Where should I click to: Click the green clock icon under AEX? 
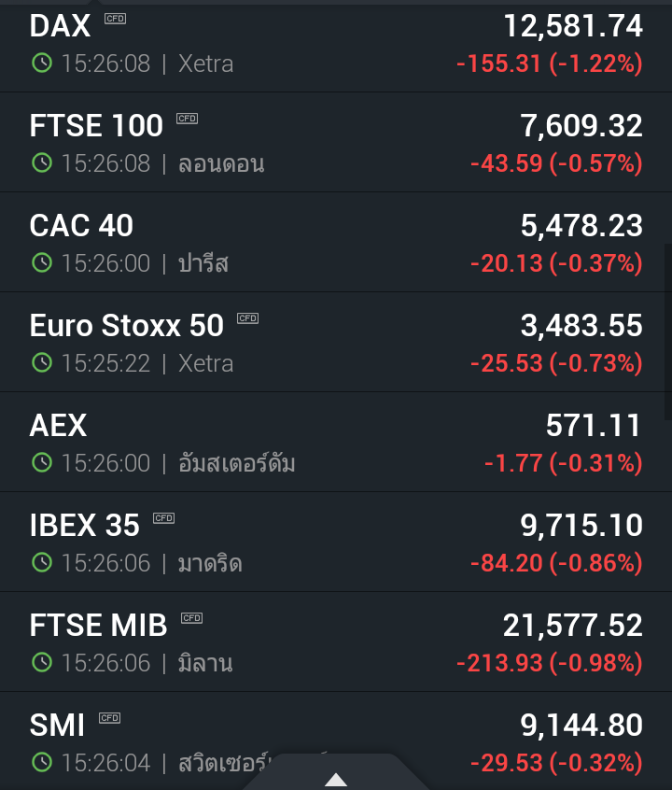click(x=42, y=462)
